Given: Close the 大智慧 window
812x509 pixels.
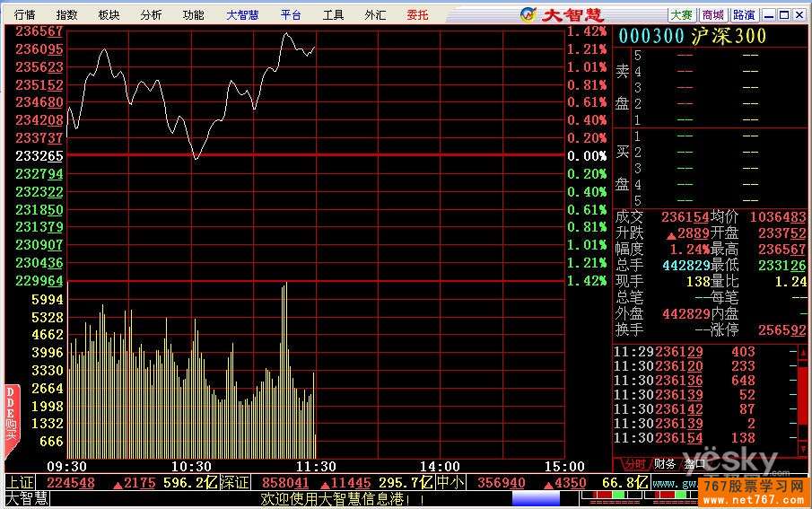Looking at the screenshot, I should [x=799, y=15].
